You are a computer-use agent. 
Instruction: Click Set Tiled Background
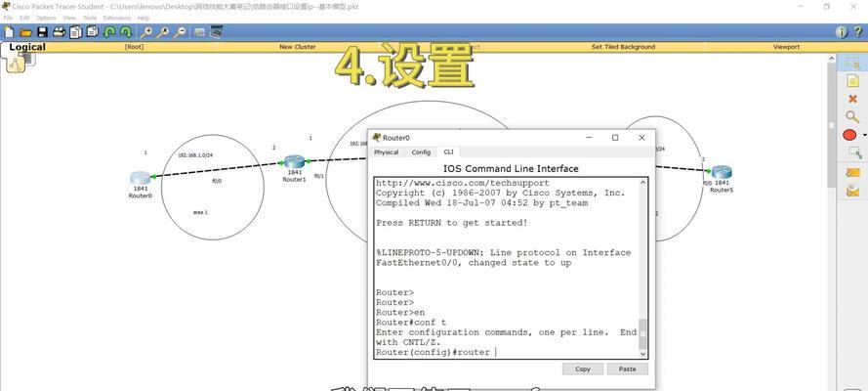[623, 47]
